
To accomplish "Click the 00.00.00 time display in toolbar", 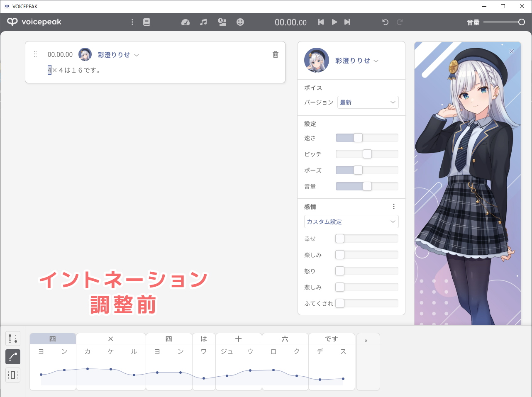I will click(x=290, y=22).
